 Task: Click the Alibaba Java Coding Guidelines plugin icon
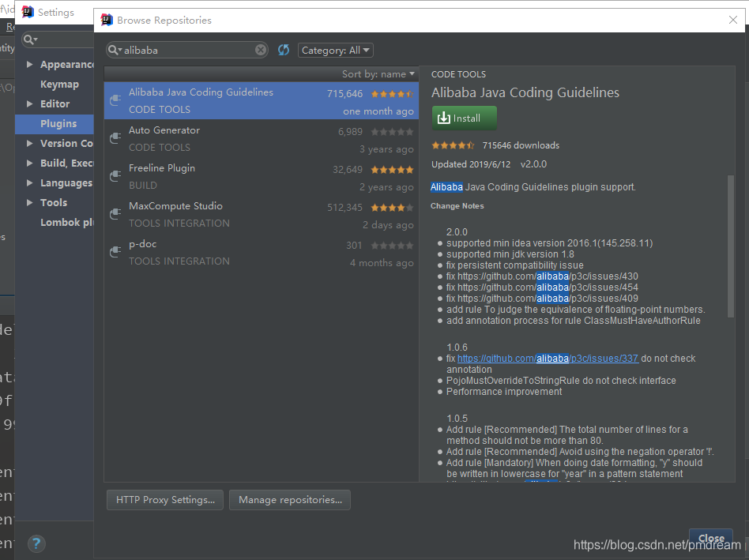[115, 100]
